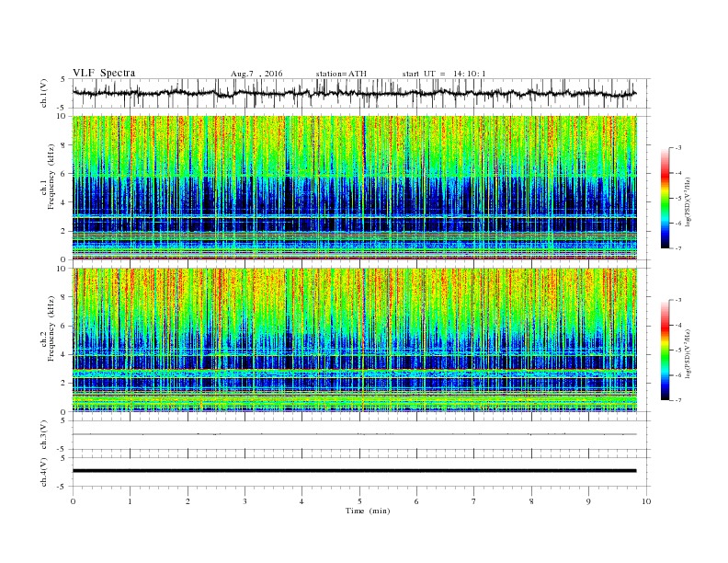Viewport: 728px width, 563px height.
Task: Click the "ch.1(V)" waveform axis label
Action: pyautogui.click(x=44, y=93)
